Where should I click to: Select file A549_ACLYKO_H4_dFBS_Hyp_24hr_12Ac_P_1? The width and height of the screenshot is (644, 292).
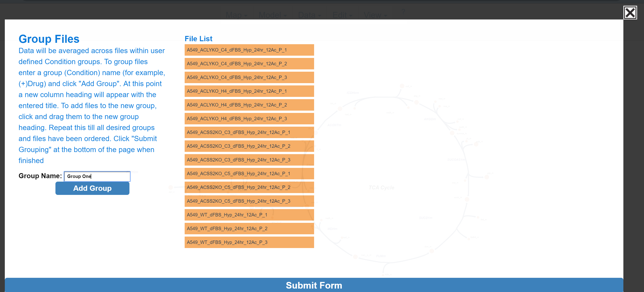pos(249,91)
